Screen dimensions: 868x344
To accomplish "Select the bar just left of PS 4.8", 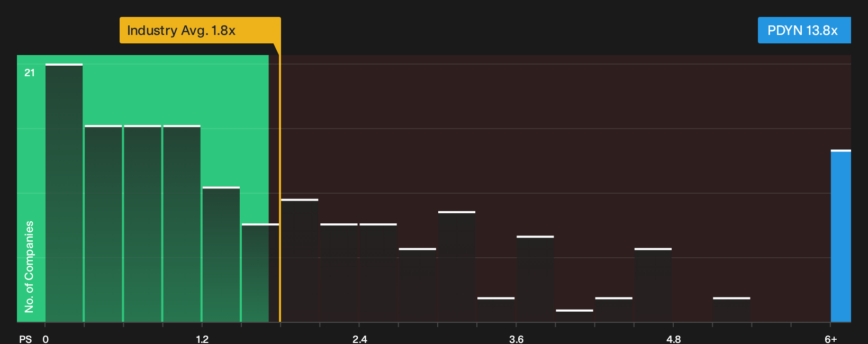I will click(x=653, y=285).
